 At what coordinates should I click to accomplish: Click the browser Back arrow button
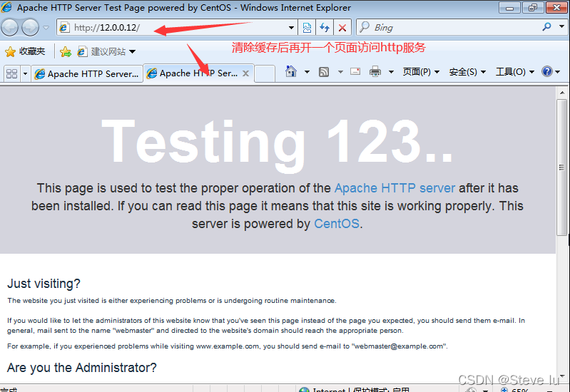click(x=10, y=27)
